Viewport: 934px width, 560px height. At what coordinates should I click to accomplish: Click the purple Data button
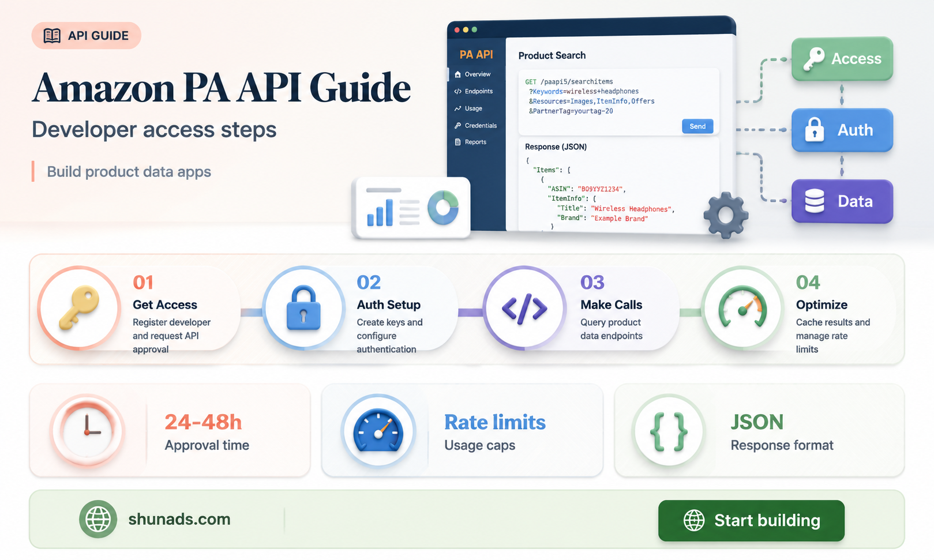[x=842, y=201]
